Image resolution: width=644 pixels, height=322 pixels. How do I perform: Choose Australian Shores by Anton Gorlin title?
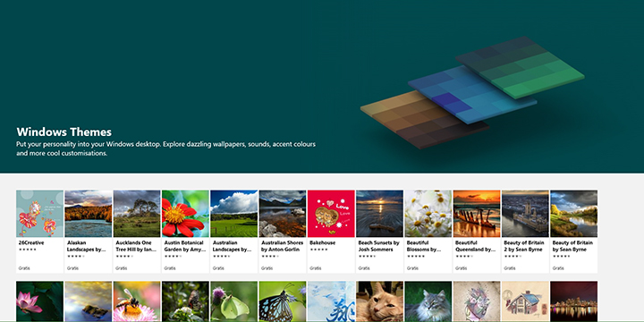[282, 246]
